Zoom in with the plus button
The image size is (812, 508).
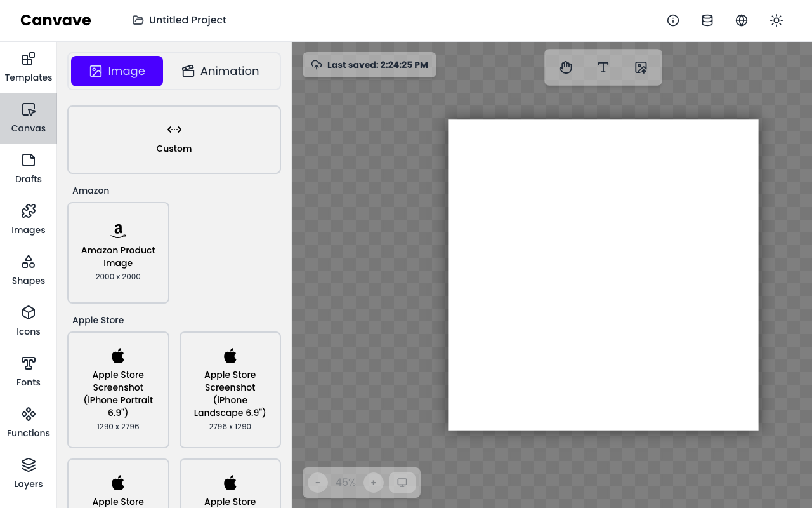point(374,483)
